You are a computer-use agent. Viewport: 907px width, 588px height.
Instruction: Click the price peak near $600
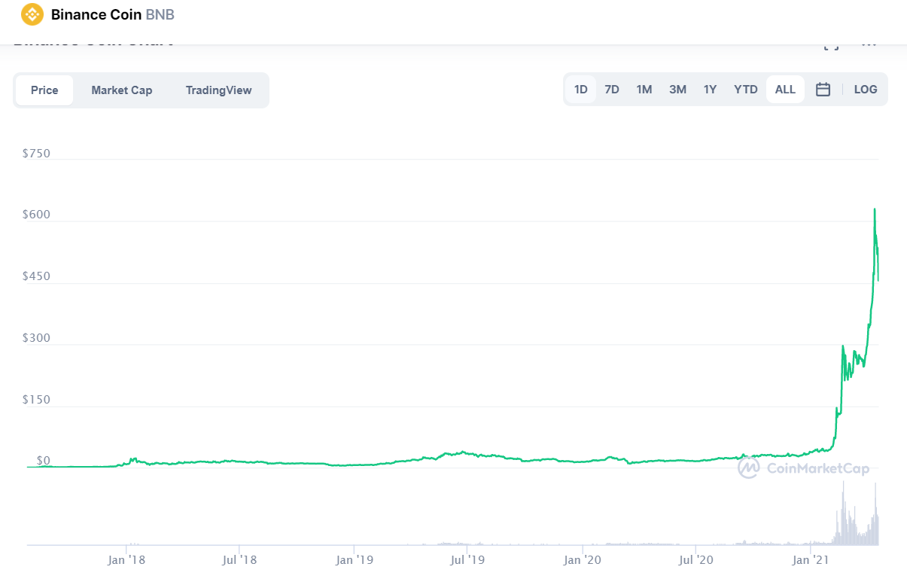(x=874, y=210)
